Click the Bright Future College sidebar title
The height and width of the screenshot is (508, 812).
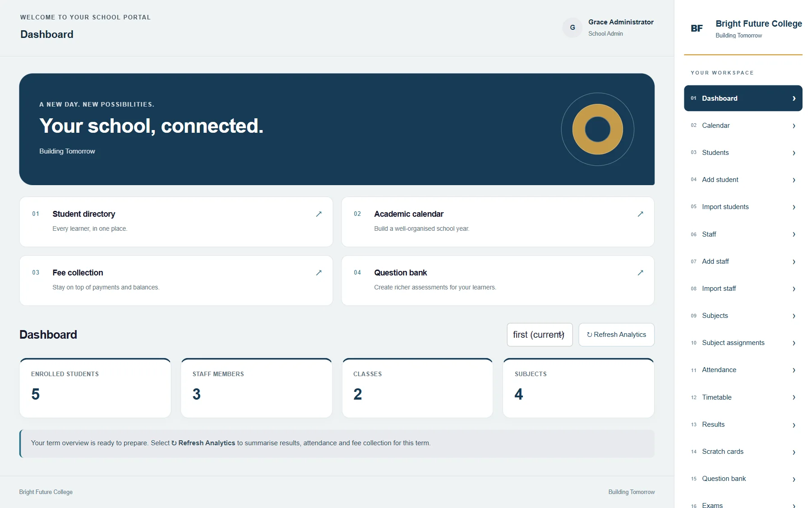coord(759,23)
